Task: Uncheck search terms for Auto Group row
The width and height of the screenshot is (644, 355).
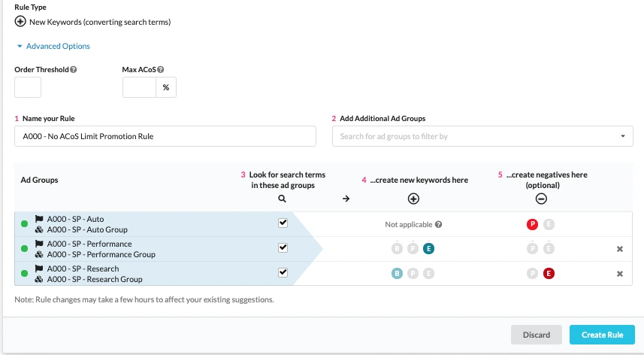Action: (x=283, y=223)
